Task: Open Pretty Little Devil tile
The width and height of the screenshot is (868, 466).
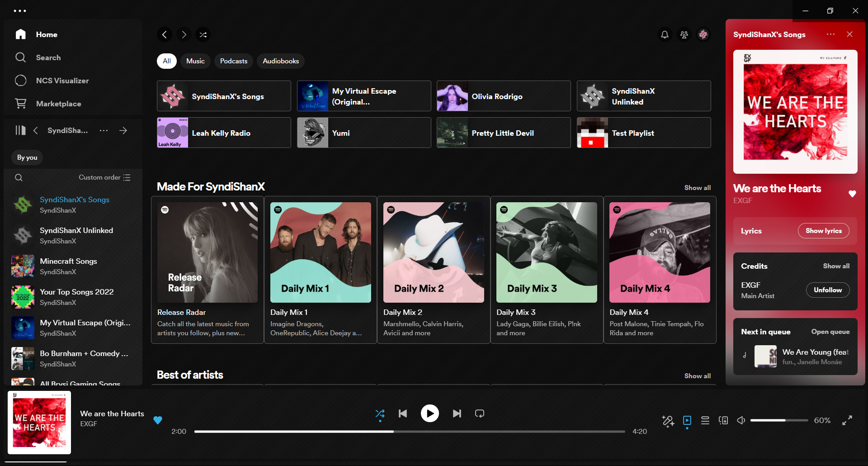Action: [504, 133]
